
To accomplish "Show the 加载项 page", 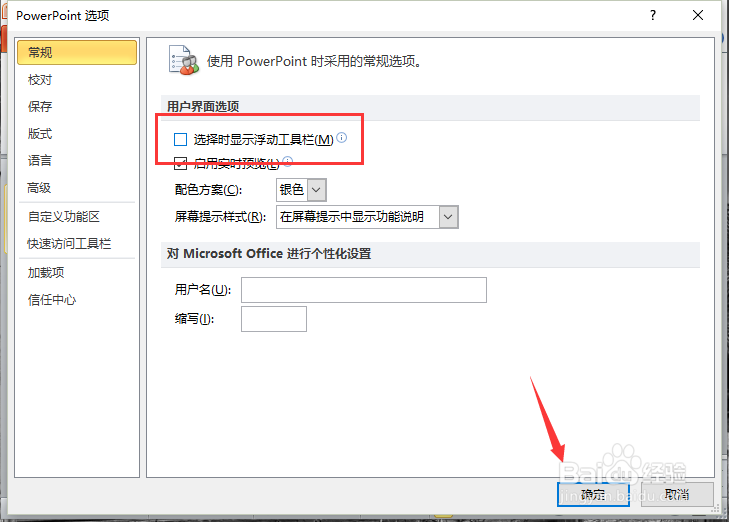I will [46, 272].
